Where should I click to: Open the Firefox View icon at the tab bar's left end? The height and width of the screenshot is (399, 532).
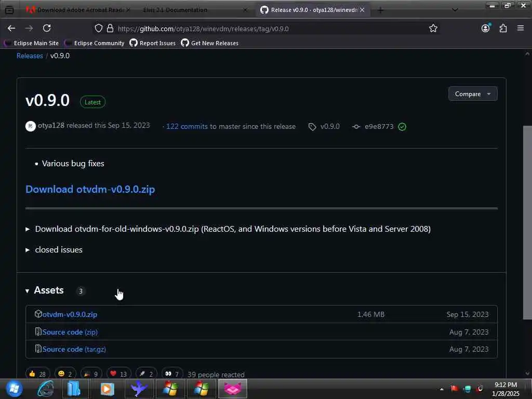coord(9,10)
